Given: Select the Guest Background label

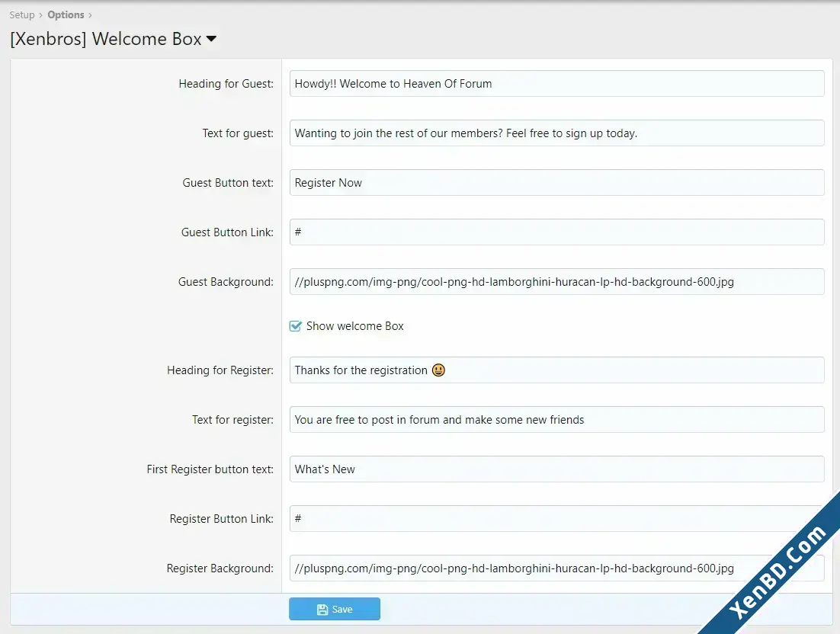Looking at the screenshot, I should [226, 282].
